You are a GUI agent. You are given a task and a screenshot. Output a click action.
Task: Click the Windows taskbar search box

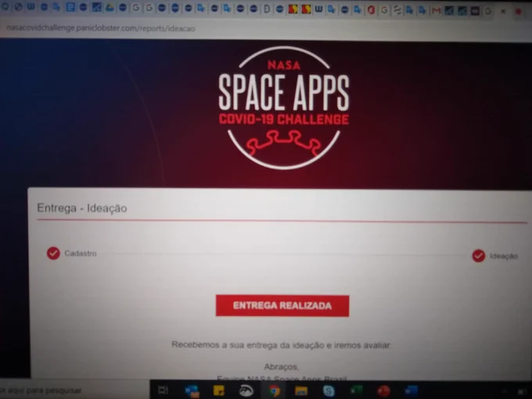pyautogui.click(x=74, y=390)
